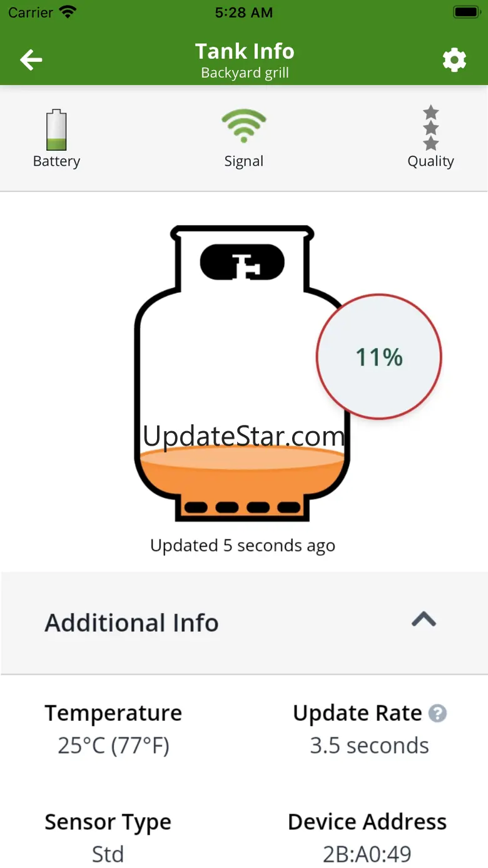Image resolution: width=488 pixels, height=868 pixels.
Task: Tap the Sensor Type label
Action: point(108,822)
